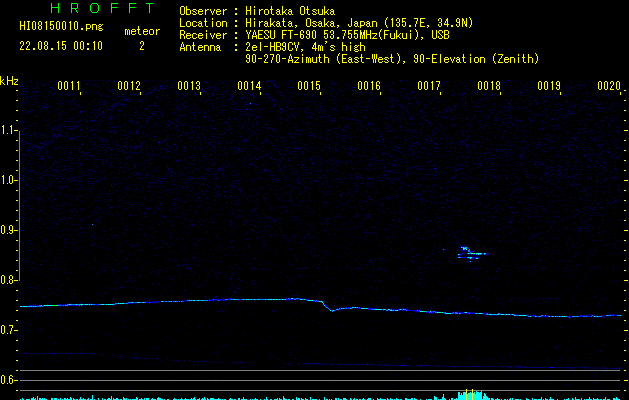Click time marker 0018
The height and width of the screenshot is (400, 629).
tap(489, 86)
